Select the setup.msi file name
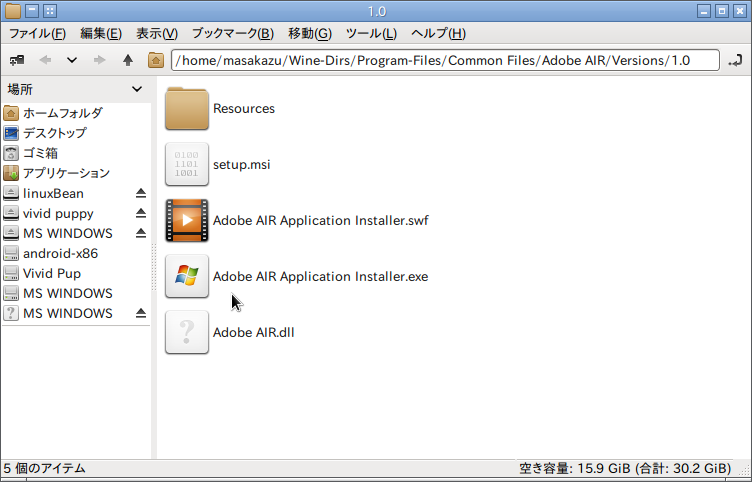 click(242, 165)
